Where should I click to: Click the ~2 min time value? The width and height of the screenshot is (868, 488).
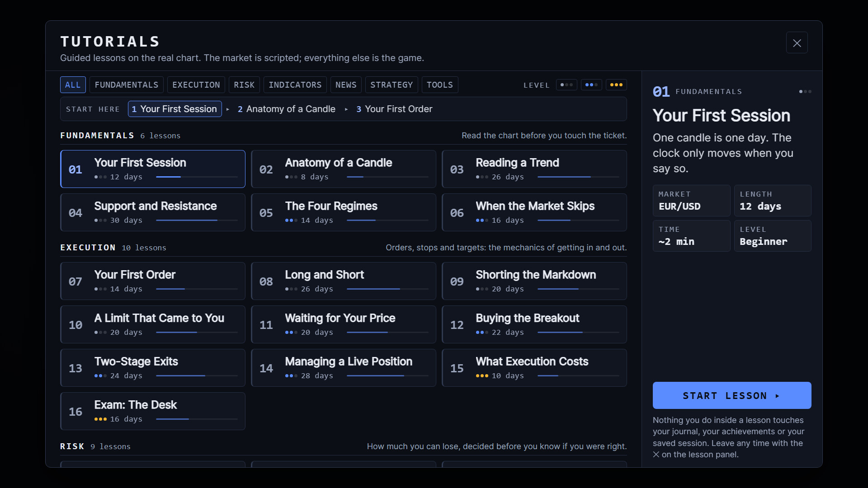tap(676, 242)
